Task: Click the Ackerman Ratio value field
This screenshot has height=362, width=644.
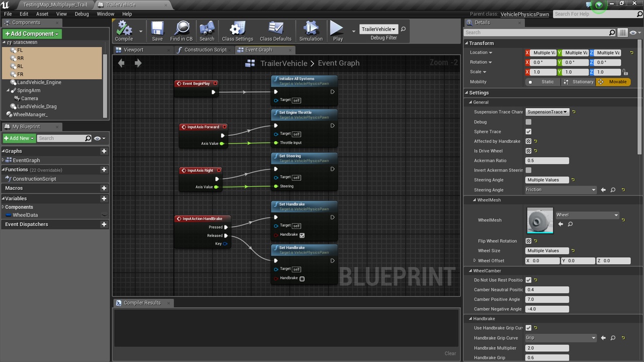Action: 547,161
